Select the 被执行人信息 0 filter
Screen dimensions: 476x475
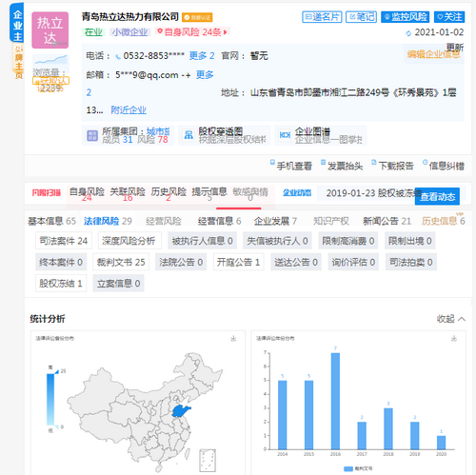click(203, 241)
